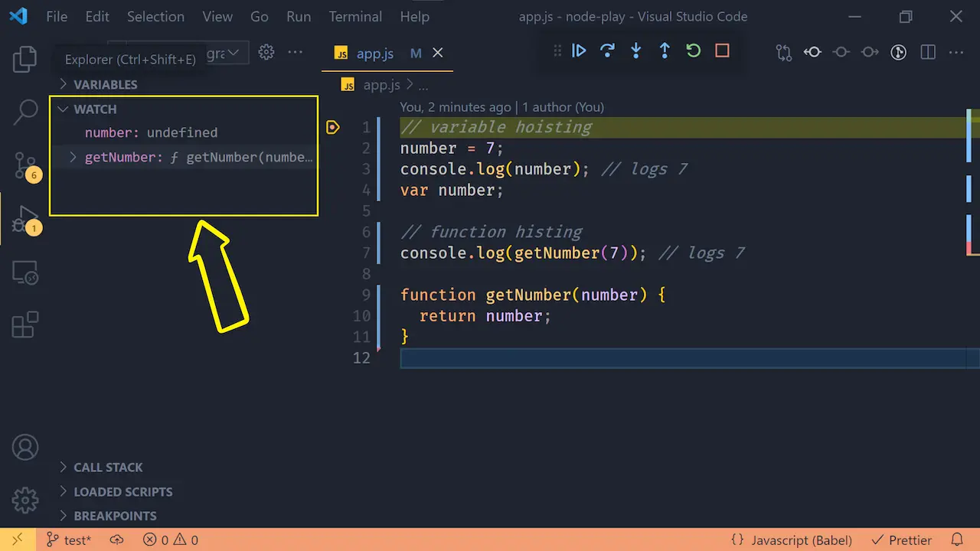This screenshot has width=980, height=551.
Task: Open the Explorer view in activity bar
Action: point(25,59)
